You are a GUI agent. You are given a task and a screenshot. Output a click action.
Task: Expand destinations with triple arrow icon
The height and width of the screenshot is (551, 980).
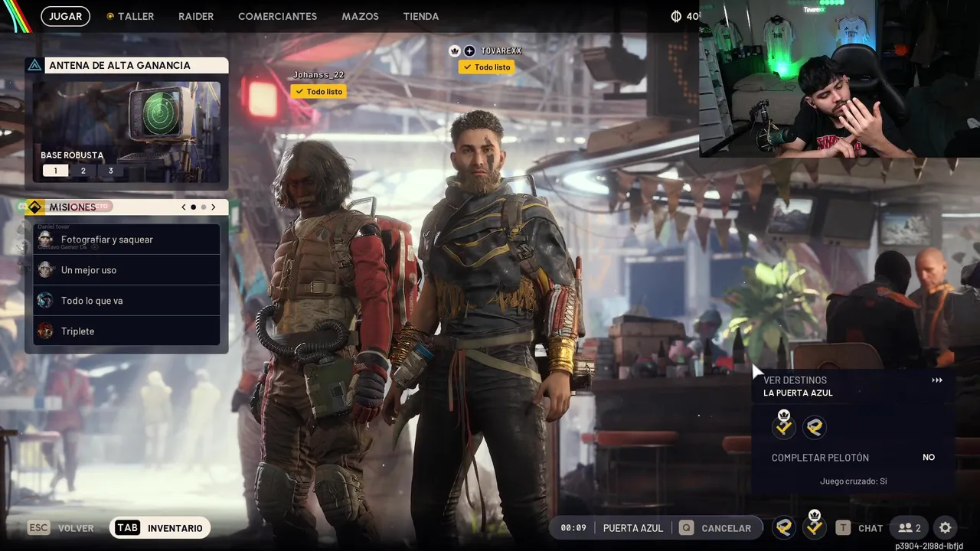pos(937,380)
